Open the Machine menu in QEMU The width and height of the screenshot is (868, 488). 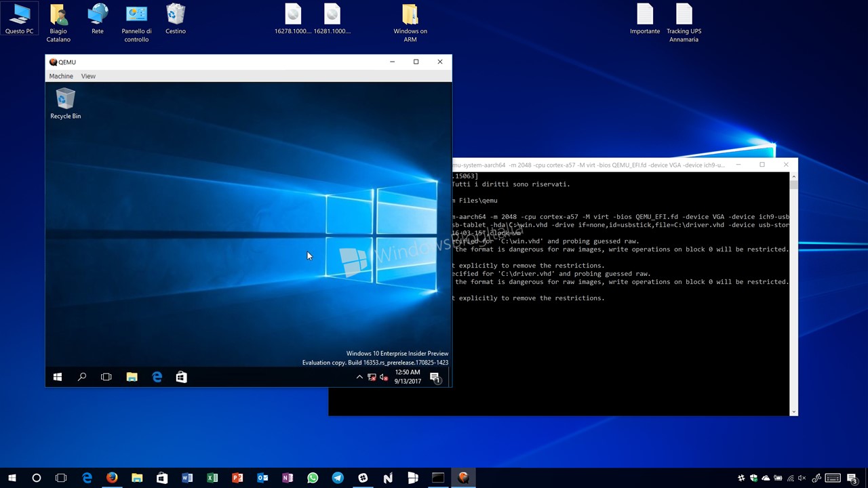61,76
